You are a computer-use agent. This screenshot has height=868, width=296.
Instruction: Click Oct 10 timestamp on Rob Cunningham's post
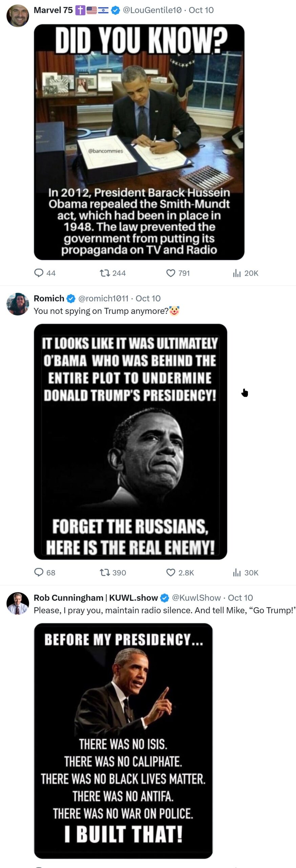click(240, 597)
